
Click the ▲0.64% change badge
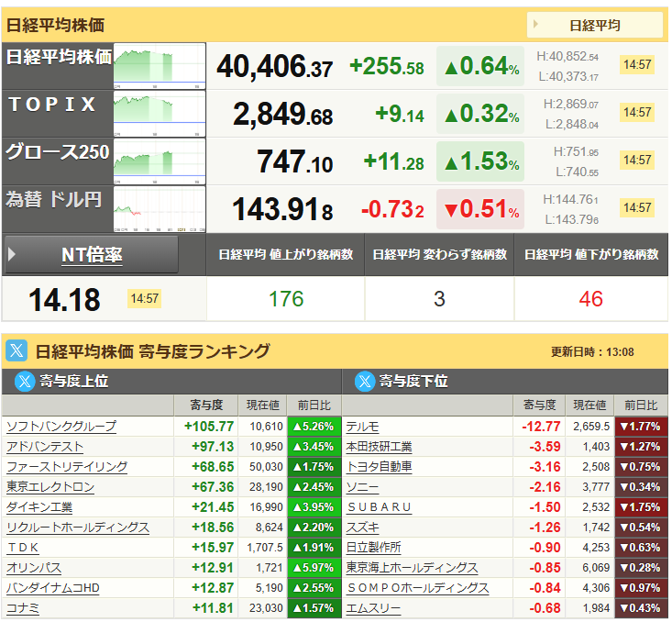click(480, 66)
